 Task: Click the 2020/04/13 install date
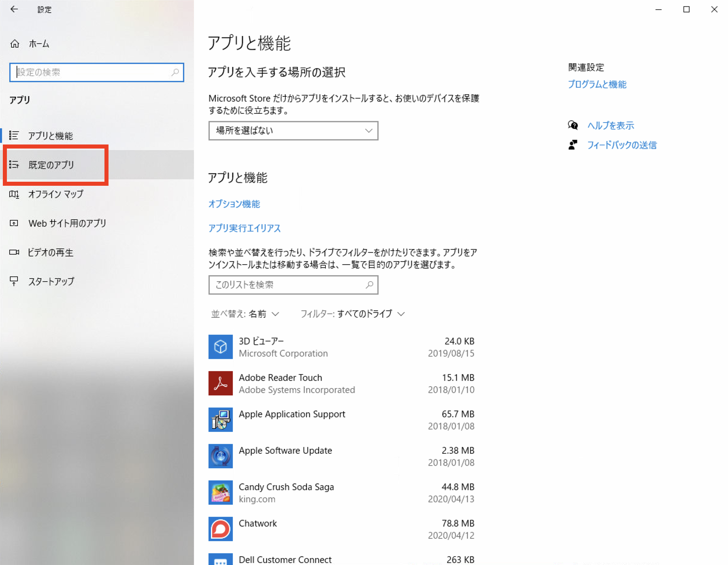451,499
